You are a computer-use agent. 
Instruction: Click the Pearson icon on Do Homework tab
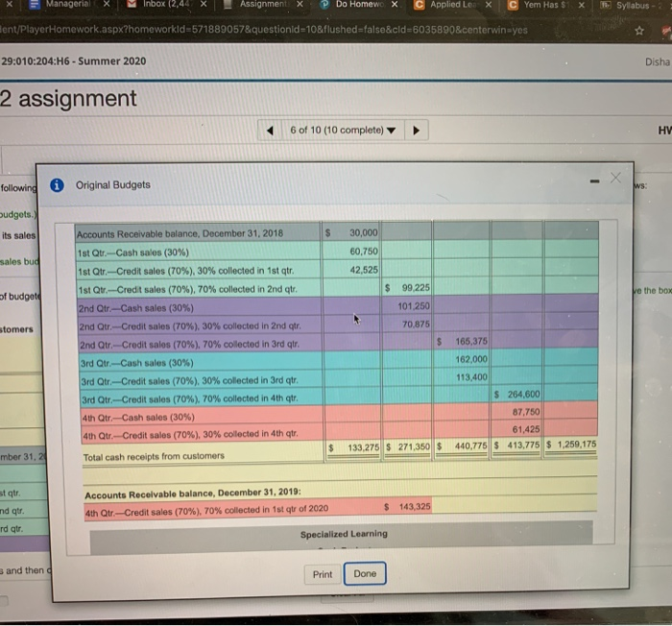(325, 4)
